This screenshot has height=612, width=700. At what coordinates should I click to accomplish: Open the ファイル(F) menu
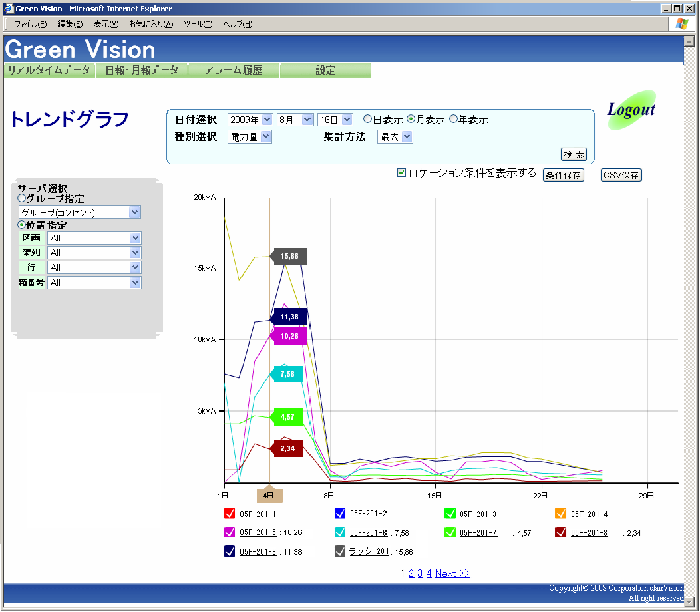point(31,24)
